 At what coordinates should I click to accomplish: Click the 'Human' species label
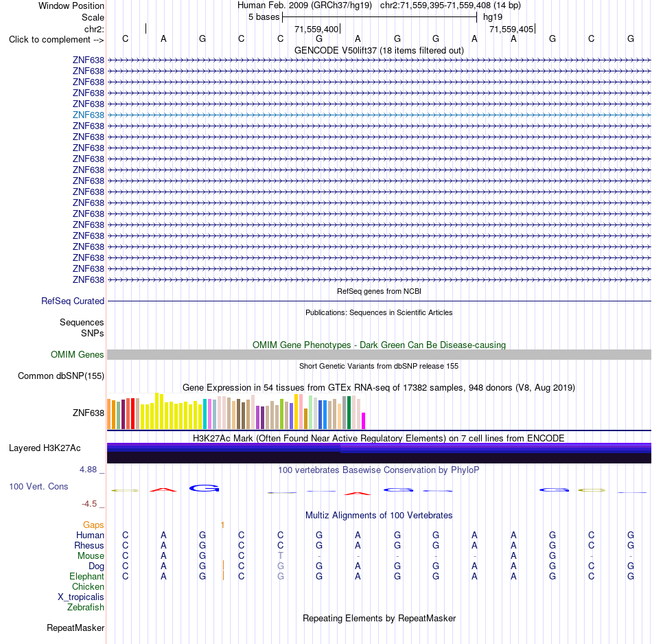pos(90,535)
